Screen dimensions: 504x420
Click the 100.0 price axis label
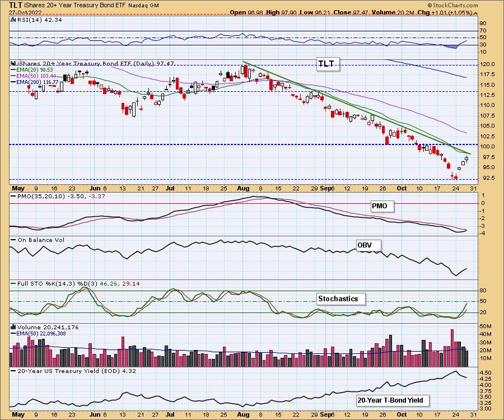488,147
